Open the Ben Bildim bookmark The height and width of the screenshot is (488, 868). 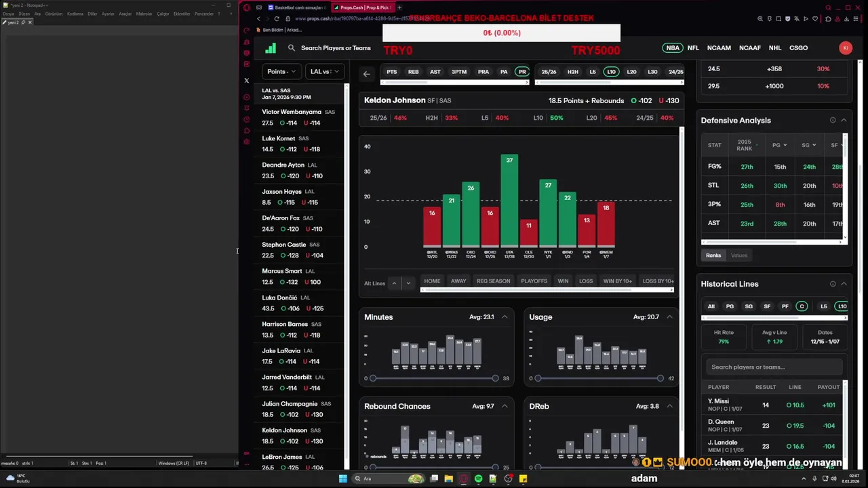pyautogui.click(x=279, y=30)
